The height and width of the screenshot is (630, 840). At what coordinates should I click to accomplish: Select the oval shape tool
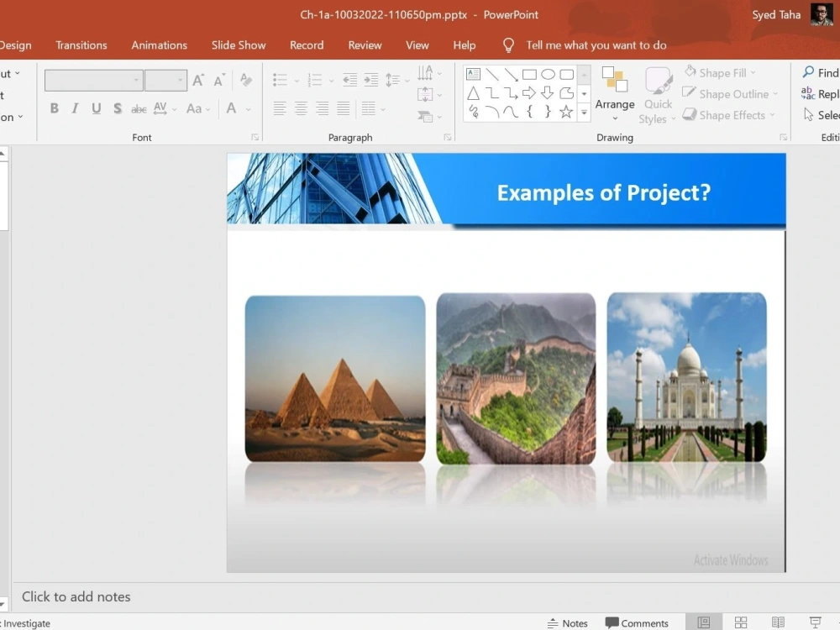[x=547, y=75]
